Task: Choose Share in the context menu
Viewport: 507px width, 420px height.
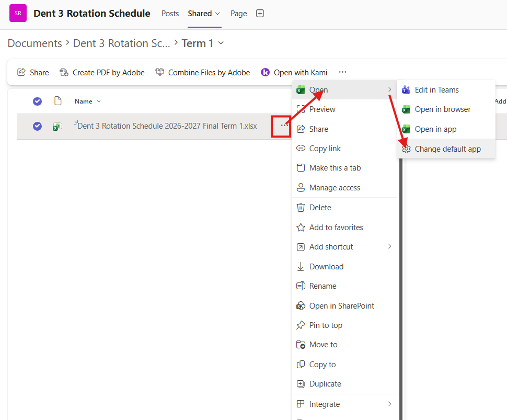Action: click(344, 129)
